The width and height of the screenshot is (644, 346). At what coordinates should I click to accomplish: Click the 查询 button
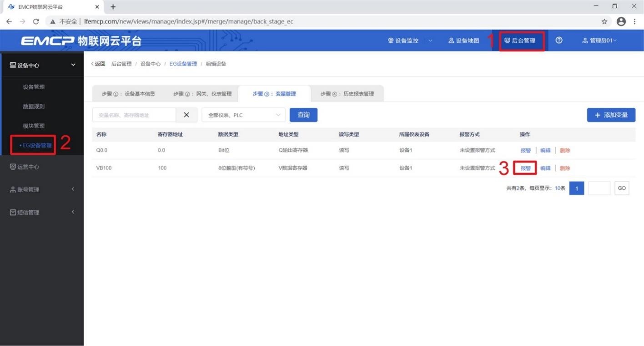pos(303,115)
